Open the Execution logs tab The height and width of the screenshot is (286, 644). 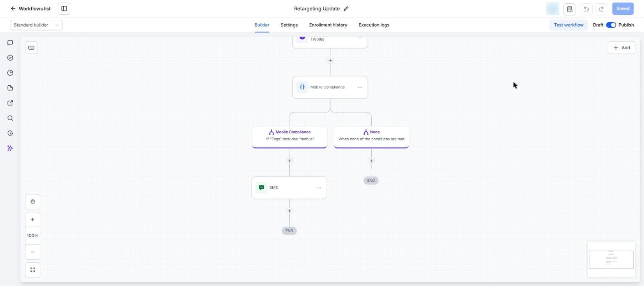374,25
